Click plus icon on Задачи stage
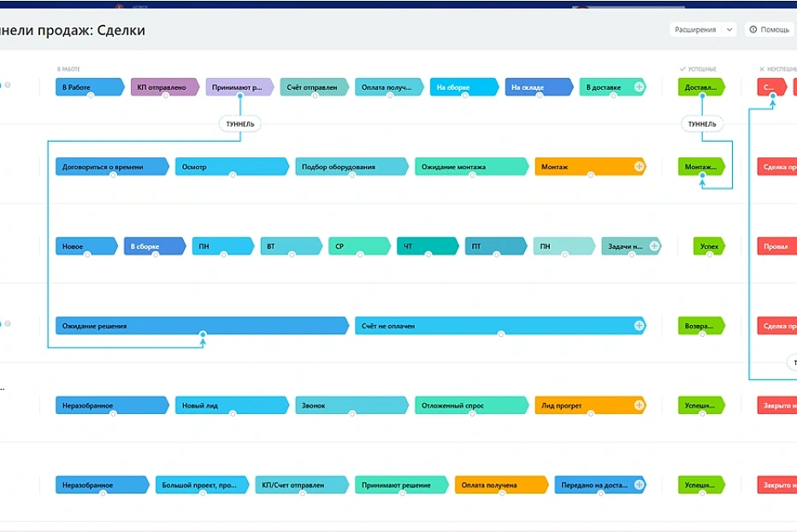The image size is (797, 532). (x=654, y=246)
